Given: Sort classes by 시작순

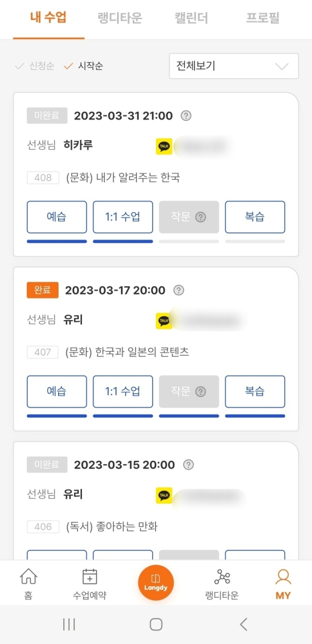Looking at the screenshot, I should (x=84, y=66).
